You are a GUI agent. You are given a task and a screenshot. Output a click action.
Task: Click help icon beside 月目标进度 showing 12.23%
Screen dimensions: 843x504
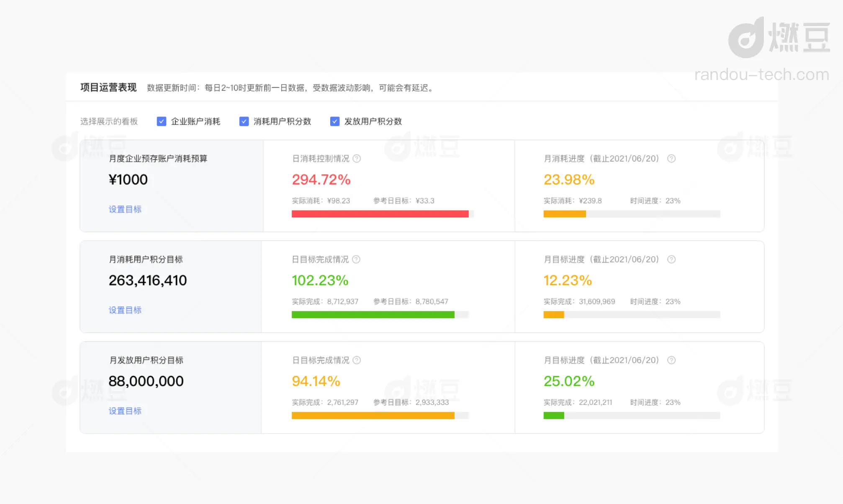671,260
